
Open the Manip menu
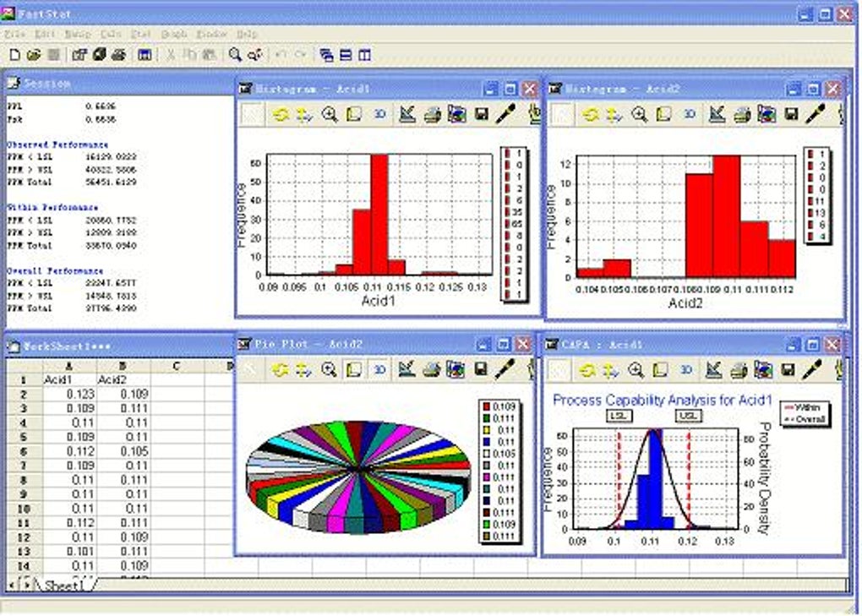point(78,34)
